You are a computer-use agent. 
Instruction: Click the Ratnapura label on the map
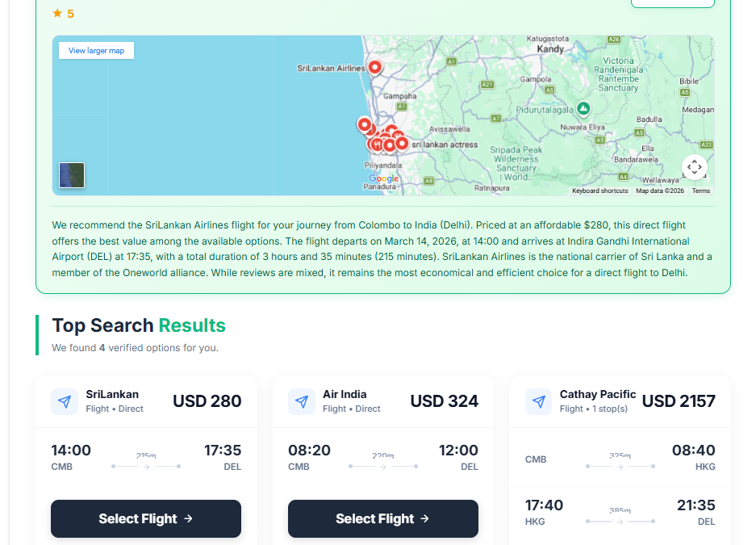pos(492,188)
